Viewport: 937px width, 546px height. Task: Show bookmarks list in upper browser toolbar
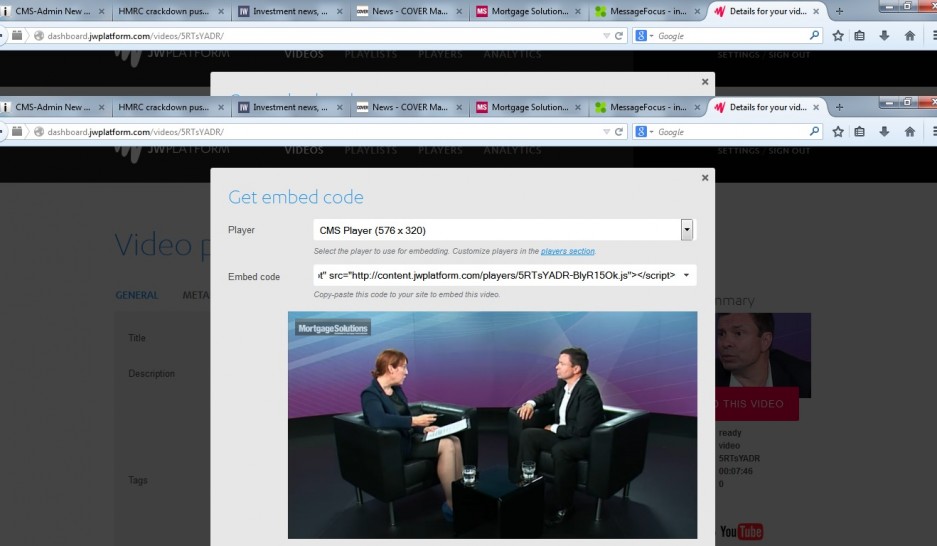(859, 36)
